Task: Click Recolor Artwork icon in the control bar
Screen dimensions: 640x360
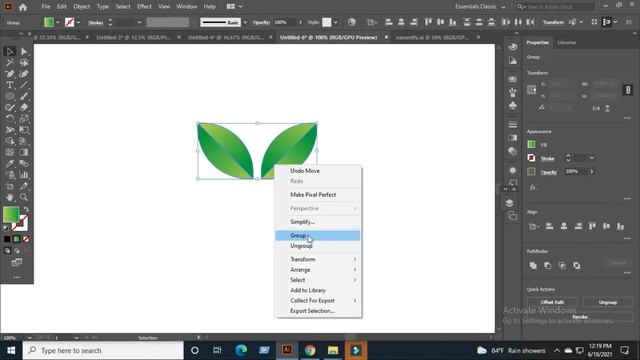Action: 351,22
